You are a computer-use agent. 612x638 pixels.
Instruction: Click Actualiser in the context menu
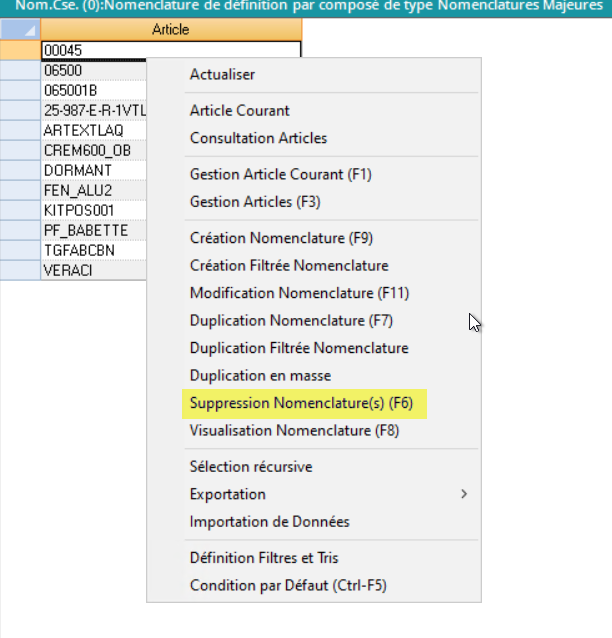[222, 74]
